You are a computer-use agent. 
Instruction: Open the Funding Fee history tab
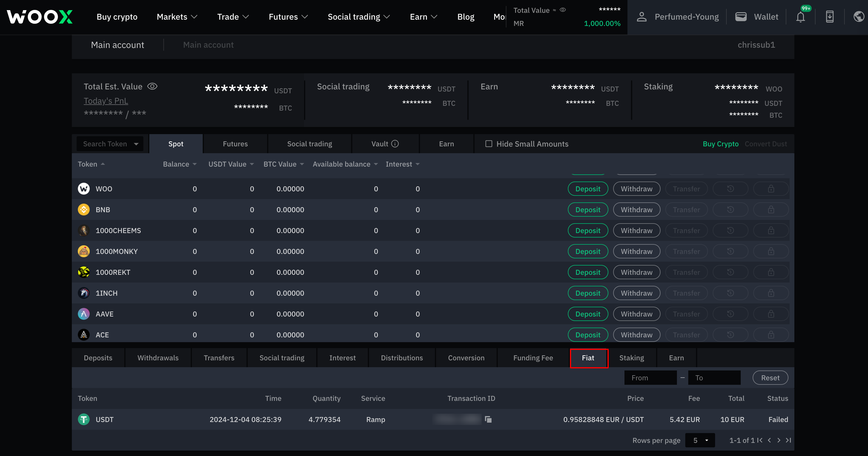[x=533, y=358]
